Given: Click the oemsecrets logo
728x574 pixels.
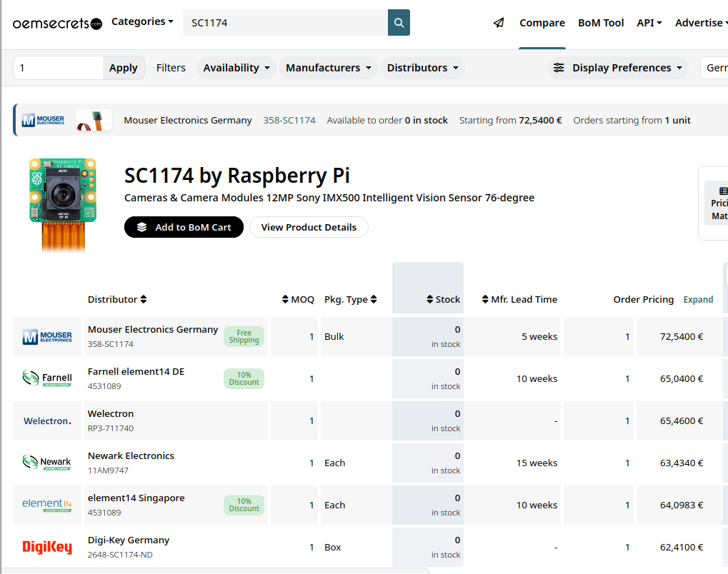Looking at the screenshot, I should [x=57, y=23].
